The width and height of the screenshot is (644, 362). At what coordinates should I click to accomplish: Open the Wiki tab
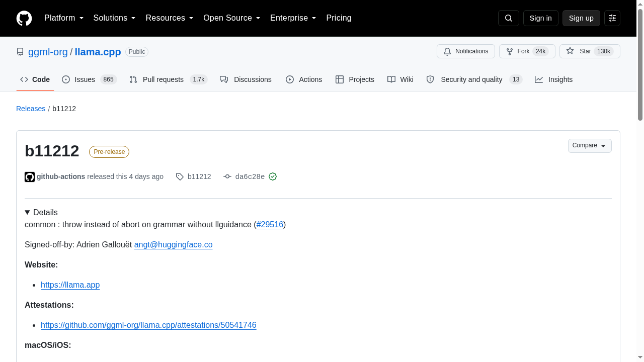coord(400,79)
